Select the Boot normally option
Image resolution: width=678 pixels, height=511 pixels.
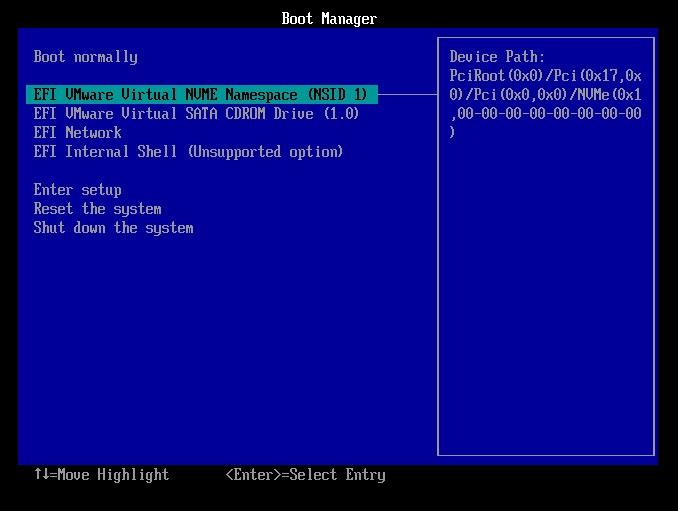tap(85, 57)
